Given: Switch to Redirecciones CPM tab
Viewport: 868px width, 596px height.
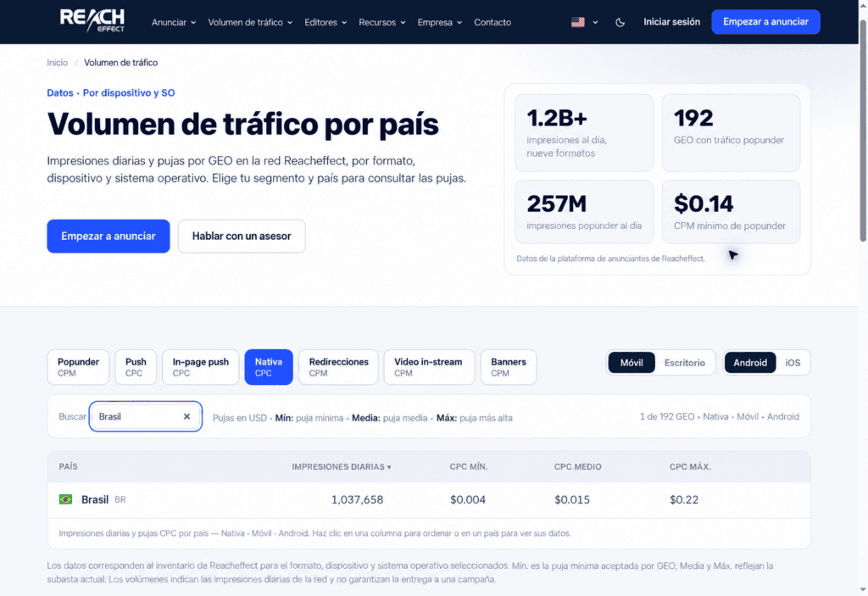Looking at the screenshot, I should [x=338, y=367].
